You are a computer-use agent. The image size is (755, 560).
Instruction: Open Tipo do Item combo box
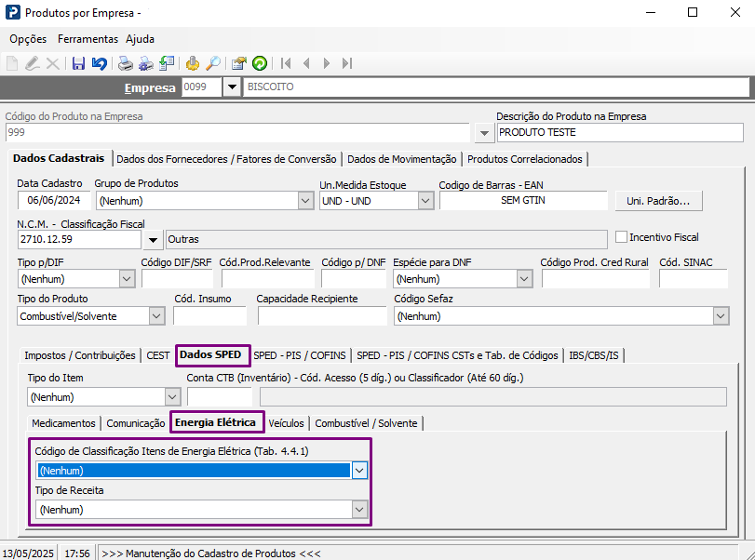[172, 397]
